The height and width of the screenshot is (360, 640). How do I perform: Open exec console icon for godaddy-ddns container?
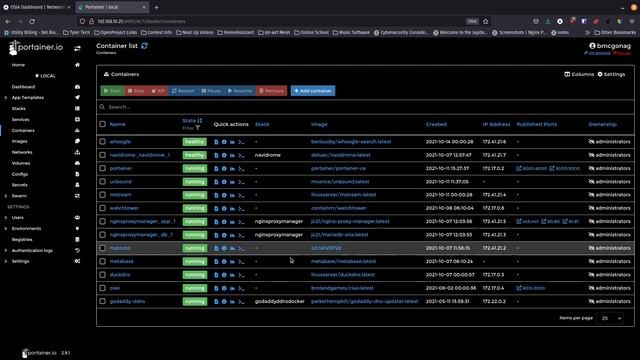241,302
